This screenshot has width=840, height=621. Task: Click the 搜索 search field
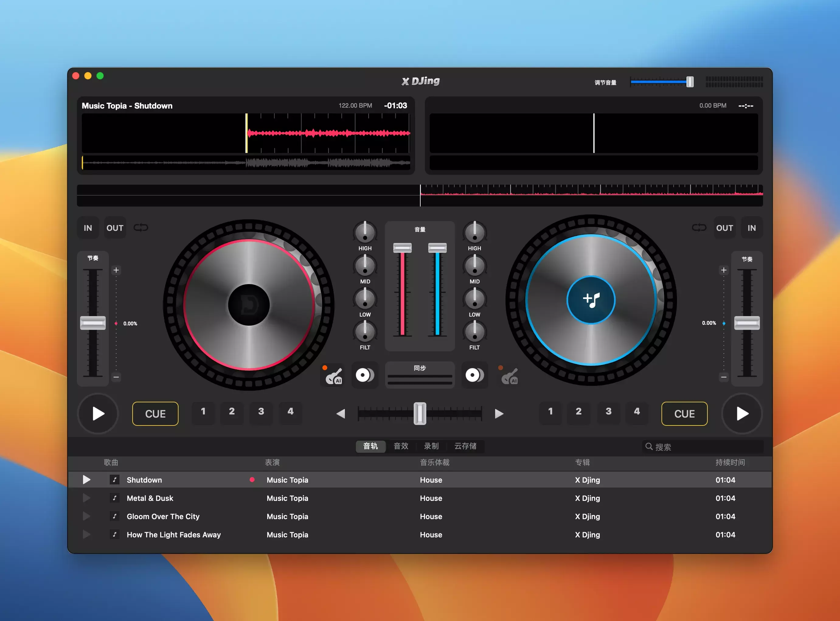coord(703,447)
